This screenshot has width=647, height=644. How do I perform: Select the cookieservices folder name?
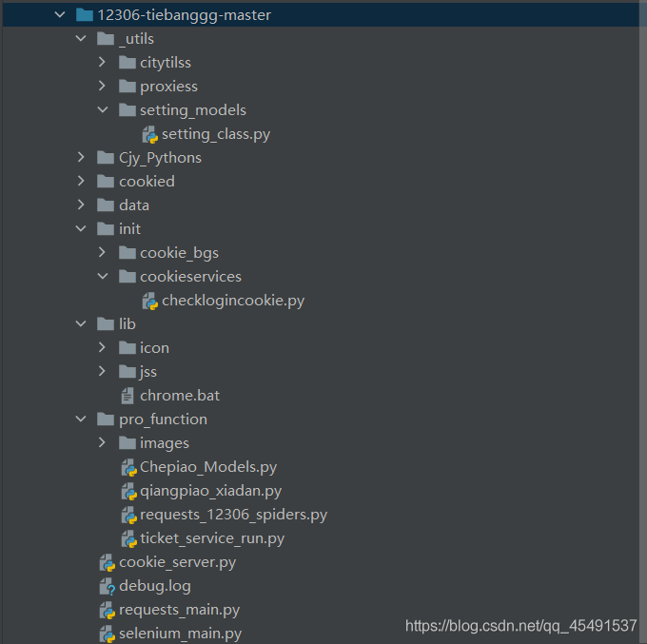click(190, 277)
